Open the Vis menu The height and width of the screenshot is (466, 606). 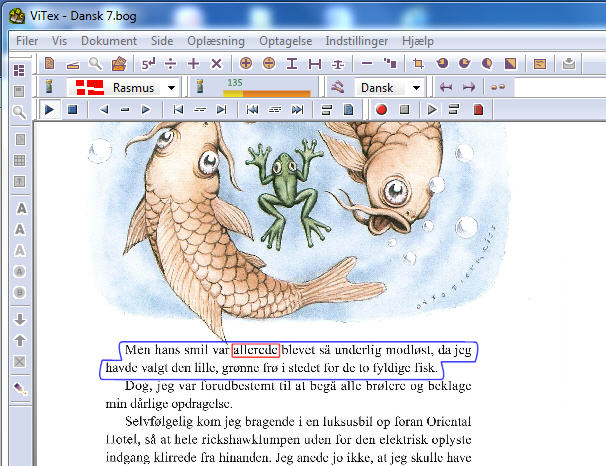(x=59, y=41)
